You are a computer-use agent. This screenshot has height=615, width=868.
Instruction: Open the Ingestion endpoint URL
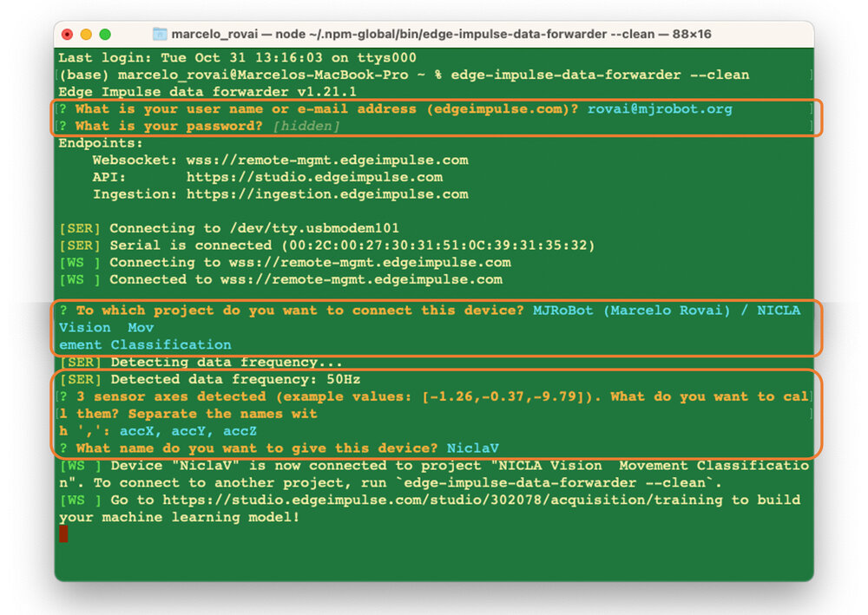(x=327, y=194)
